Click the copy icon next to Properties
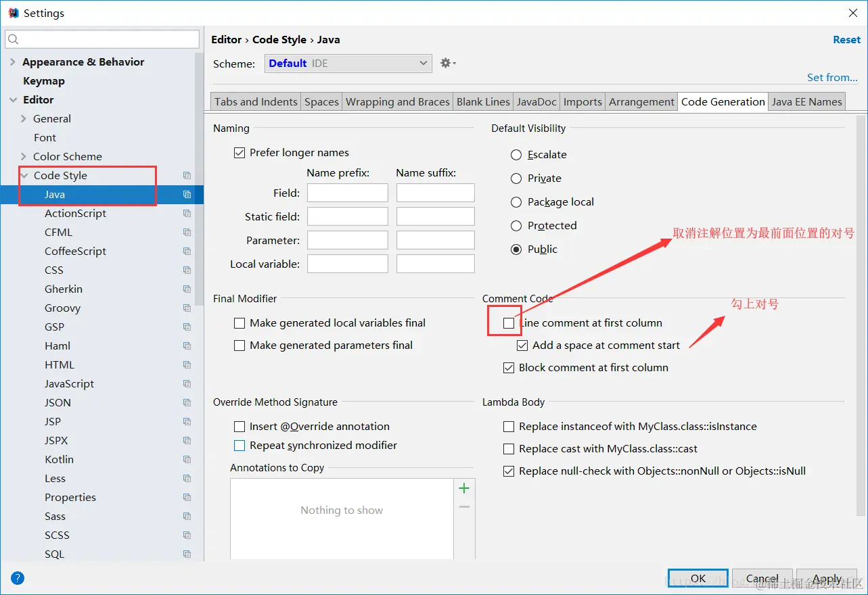 [187, 497]
